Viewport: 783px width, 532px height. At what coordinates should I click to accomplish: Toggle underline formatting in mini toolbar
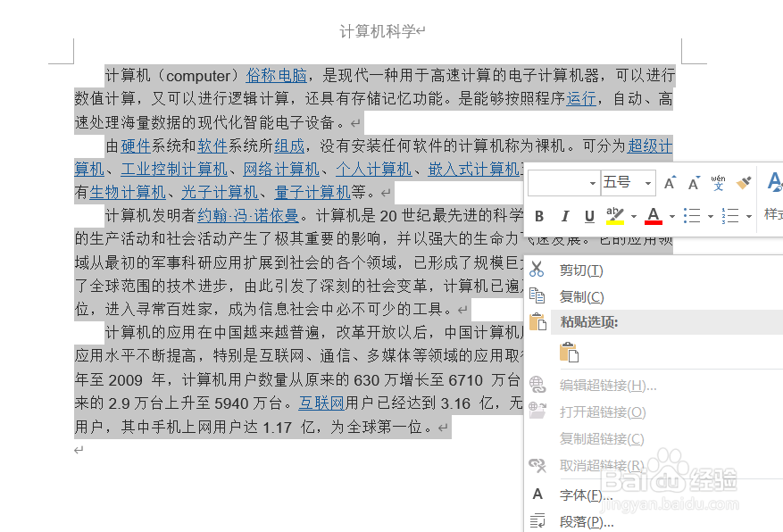[x=589, y=216]
